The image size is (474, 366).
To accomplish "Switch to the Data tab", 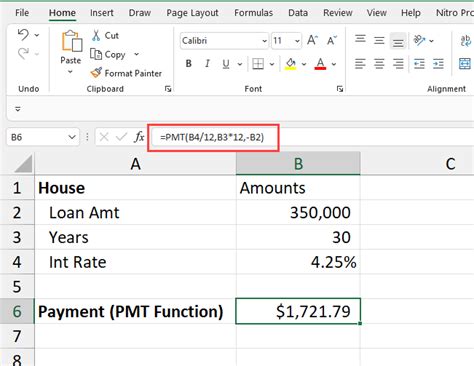I will coord(298,13).
